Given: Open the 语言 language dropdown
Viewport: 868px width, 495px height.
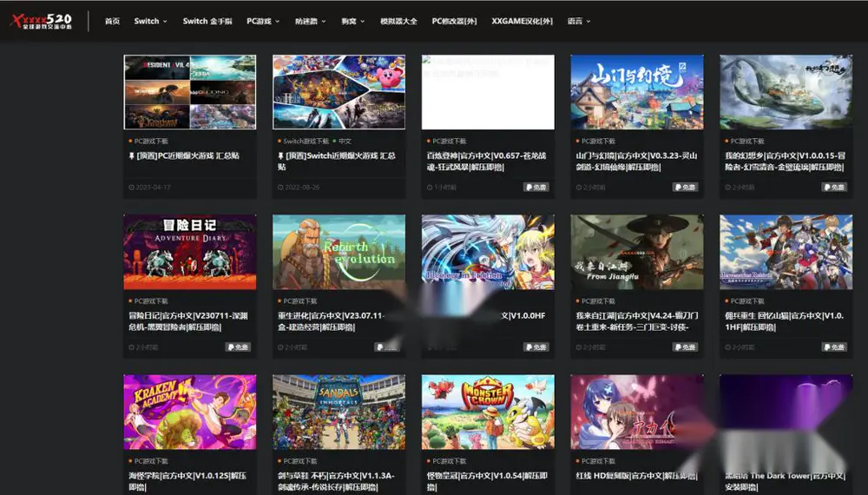Looking at the screenshot, I should [578, 21].
